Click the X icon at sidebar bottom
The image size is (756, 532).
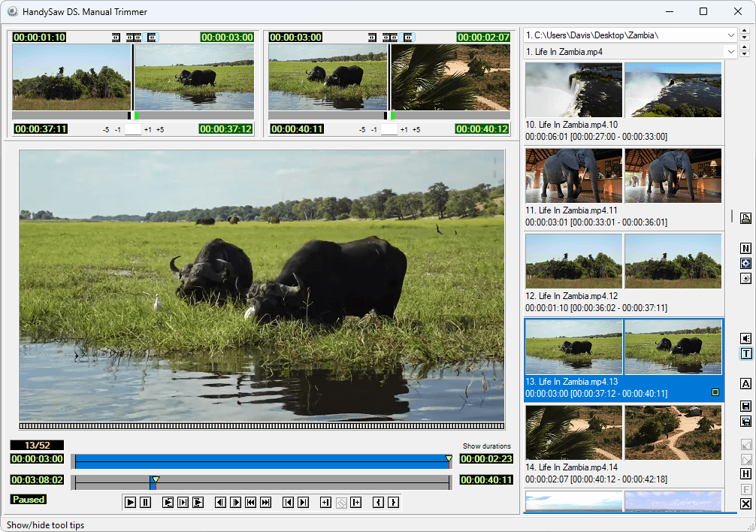(x=745, y=503)
